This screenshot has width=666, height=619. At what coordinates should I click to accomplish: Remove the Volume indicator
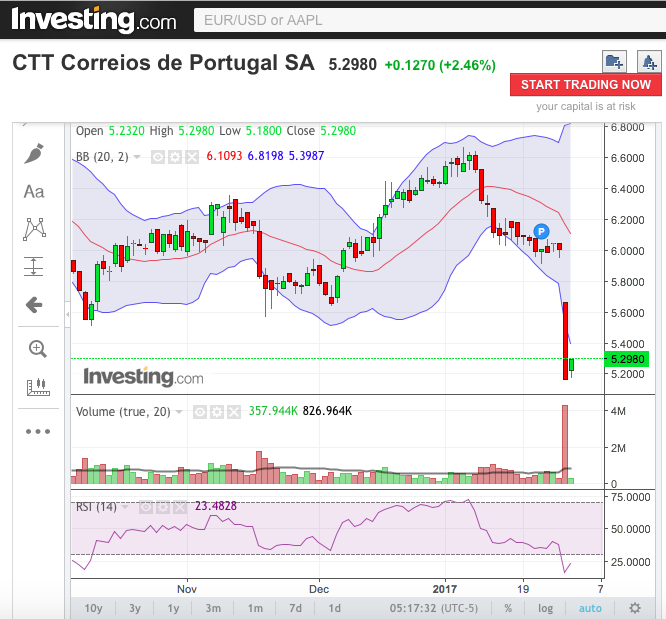coord(234,412)
